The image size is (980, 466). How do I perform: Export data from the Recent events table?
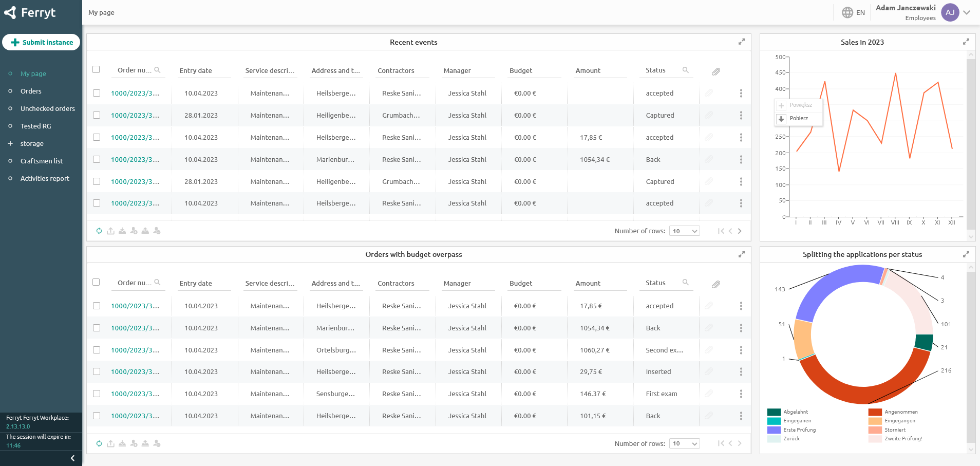point(110,231)
